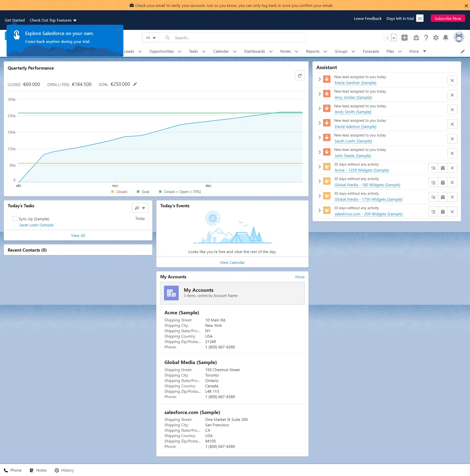Check the Sync Up (Sample) task checkbox

coord(15,219)
